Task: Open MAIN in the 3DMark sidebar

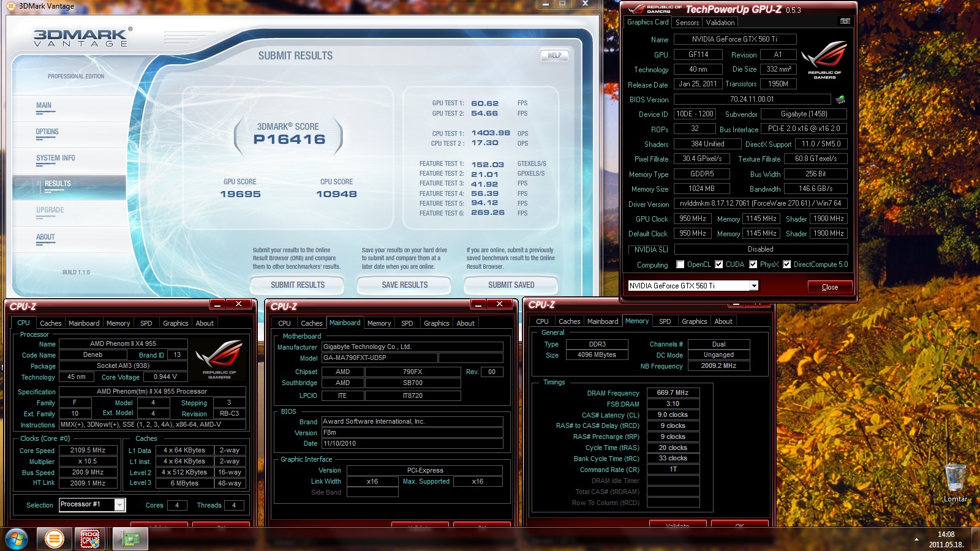Action: point(43,106)
